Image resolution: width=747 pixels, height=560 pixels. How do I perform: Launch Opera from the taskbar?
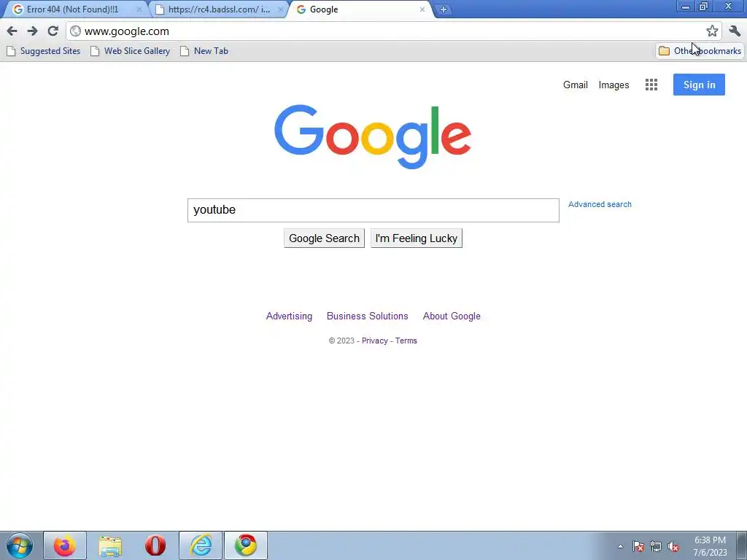155,545
